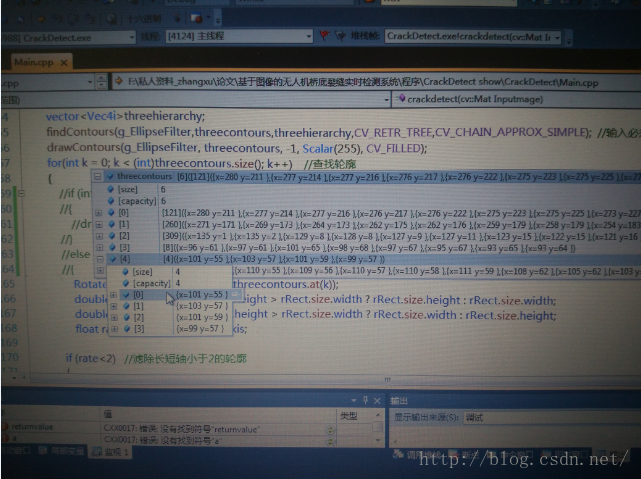Screen dimensions: 641x479
Task: Click the 'vector<Vec4i>threehierarchy;' line
Action: 125,116
